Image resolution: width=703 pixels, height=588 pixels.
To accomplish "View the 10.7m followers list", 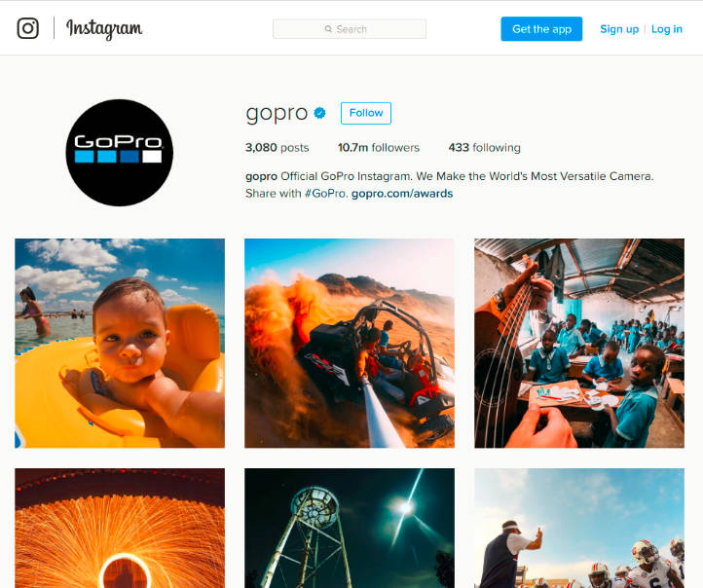I will click(379, 147).
